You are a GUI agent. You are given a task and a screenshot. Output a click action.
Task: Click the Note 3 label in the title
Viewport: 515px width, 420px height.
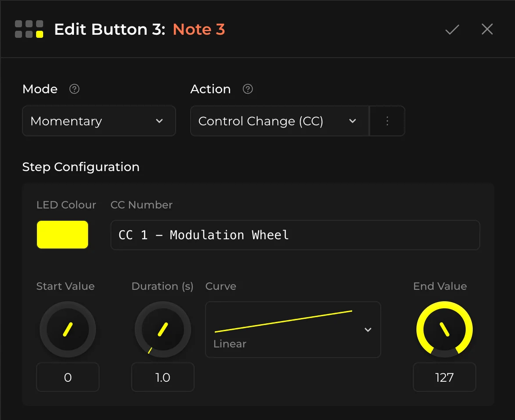pyautogui.click(x=199, y=29)
